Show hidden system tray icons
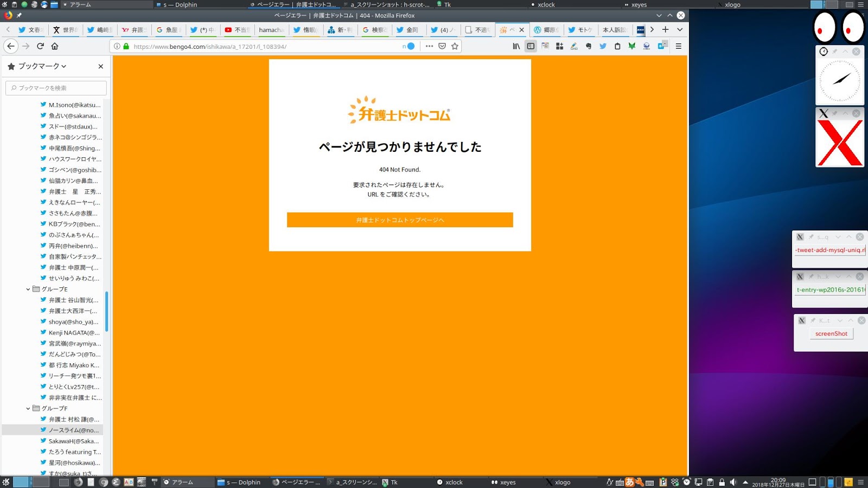 (745, 482)
